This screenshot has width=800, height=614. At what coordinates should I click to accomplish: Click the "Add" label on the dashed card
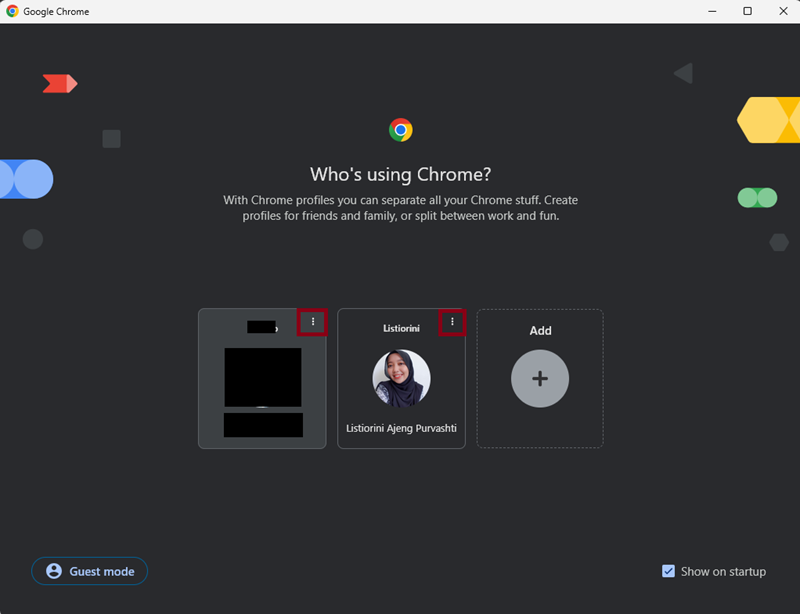(540, 330)
